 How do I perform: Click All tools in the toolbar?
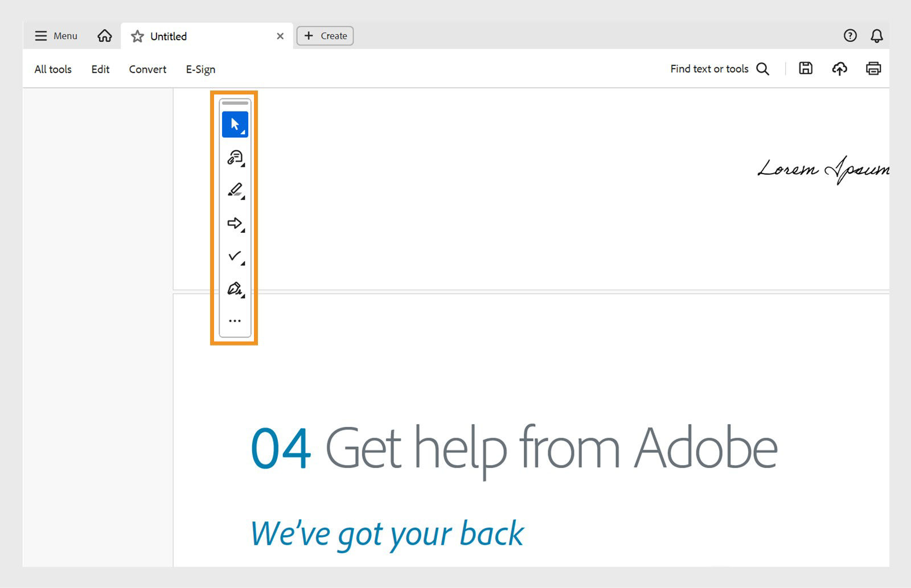point(52,69)
